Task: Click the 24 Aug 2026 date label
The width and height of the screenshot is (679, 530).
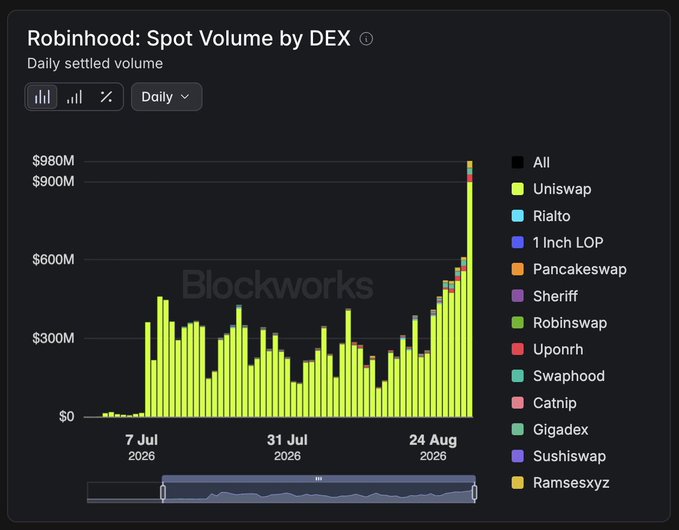Action: click(x=433, y=447)
